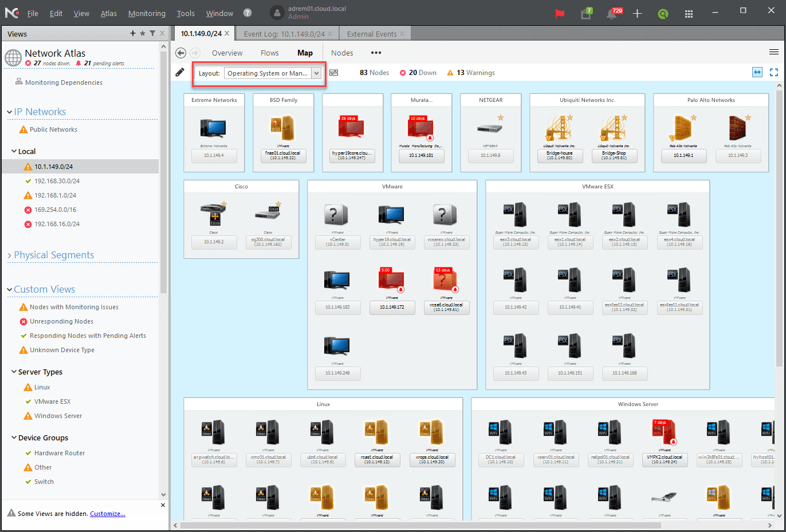The image size is (786, 532).
Task: Click the back navigation arrow
Action: [180, 53]
